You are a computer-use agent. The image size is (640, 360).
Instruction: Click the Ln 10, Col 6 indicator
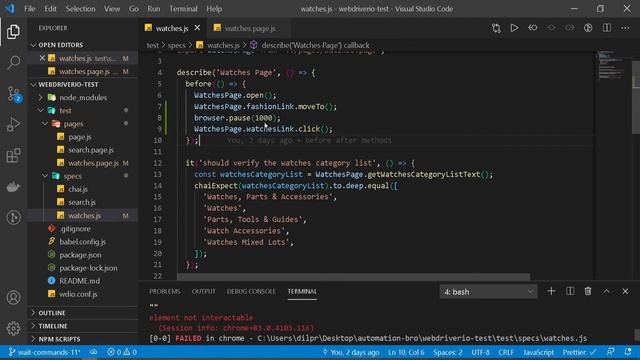(x=406, y=352)
